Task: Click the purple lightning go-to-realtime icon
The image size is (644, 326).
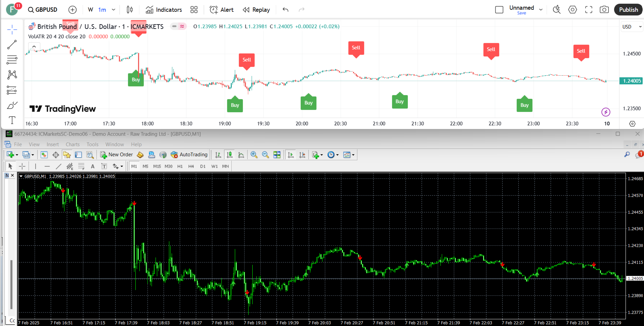Action: coord(606,112)
